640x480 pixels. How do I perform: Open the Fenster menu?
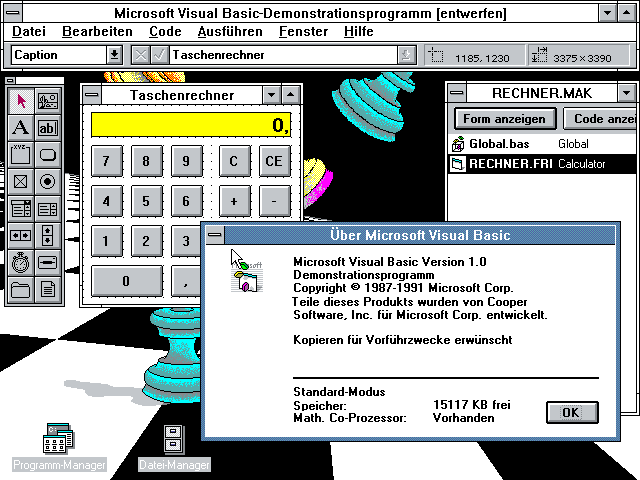(x=303, y=31)
